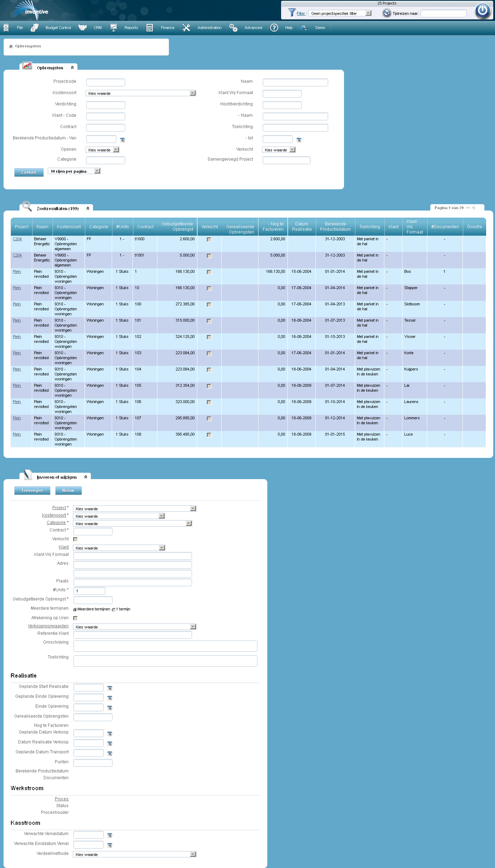
Task: Click the Omschrijving text area
Action: tap(165, 646)
